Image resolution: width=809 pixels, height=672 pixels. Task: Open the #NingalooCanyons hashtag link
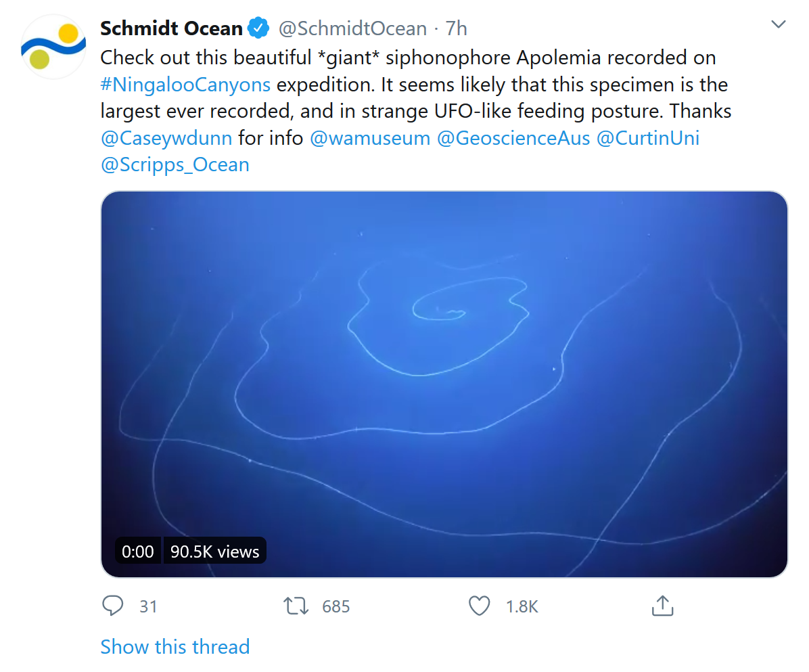click(185, 85)
